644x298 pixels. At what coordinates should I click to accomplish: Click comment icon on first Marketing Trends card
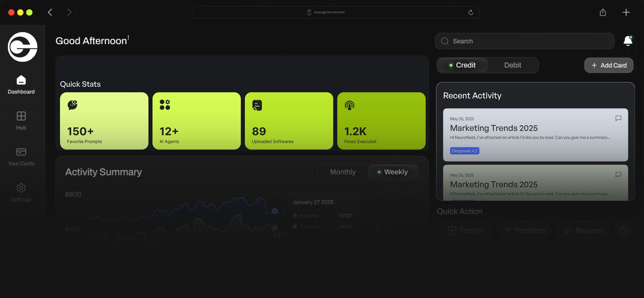point(618,118)
